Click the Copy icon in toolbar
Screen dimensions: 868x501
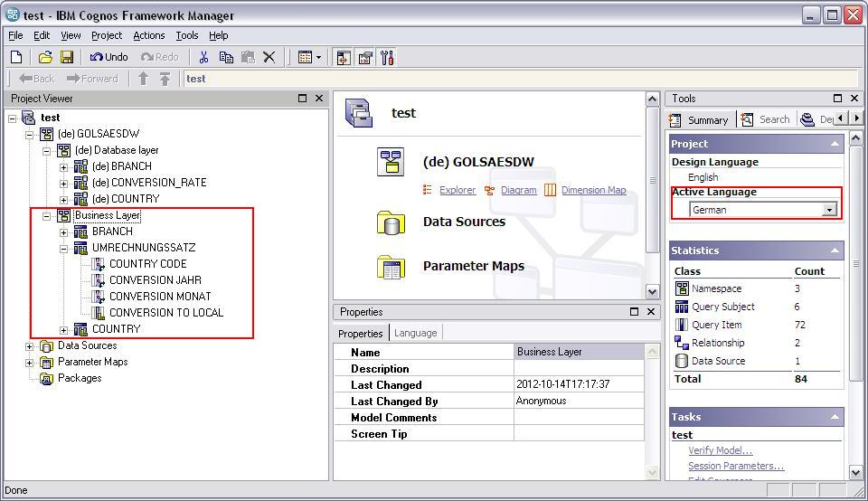226,57
